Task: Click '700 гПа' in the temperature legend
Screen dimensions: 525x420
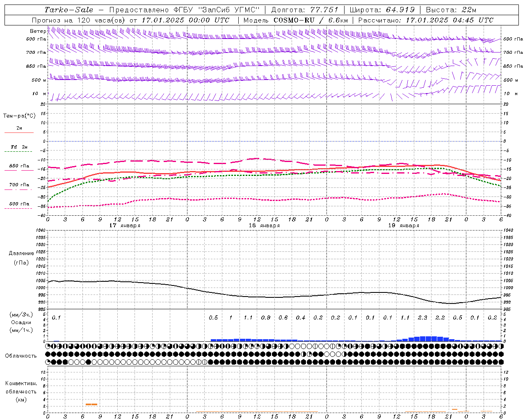Action: (19, 185)
